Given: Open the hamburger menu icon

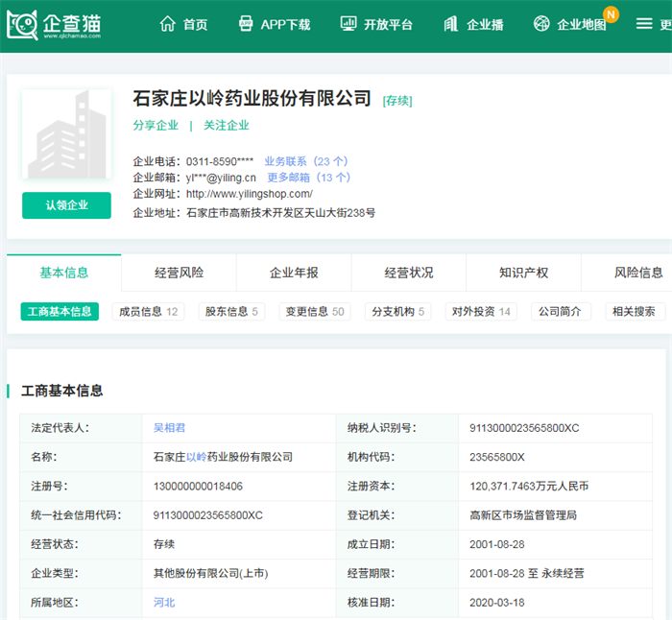Looking at the screenshot, I should (x=644, y=24).
